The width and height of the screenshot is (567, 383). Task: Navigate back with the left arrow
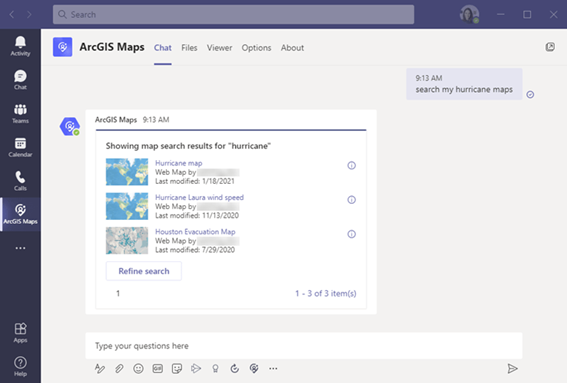pos(12,14)
